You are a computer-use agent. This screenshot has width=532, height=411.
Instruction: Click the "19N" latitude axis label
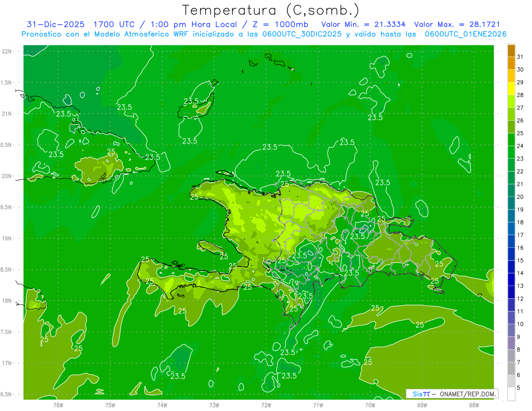(7, 239)
